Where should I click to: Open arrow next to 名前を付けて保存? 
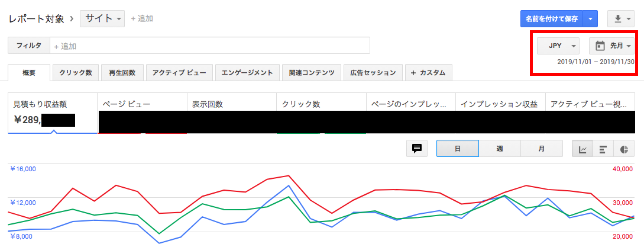coord(590,19)
